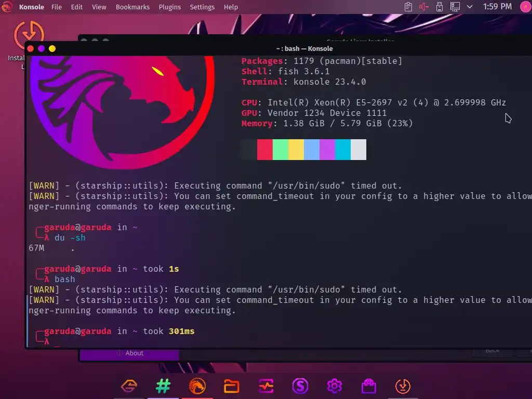This screenshot has height=399, width=532.
Task: Open the Garuda dragon browser dock icon
Action: (x=197, y=386)
